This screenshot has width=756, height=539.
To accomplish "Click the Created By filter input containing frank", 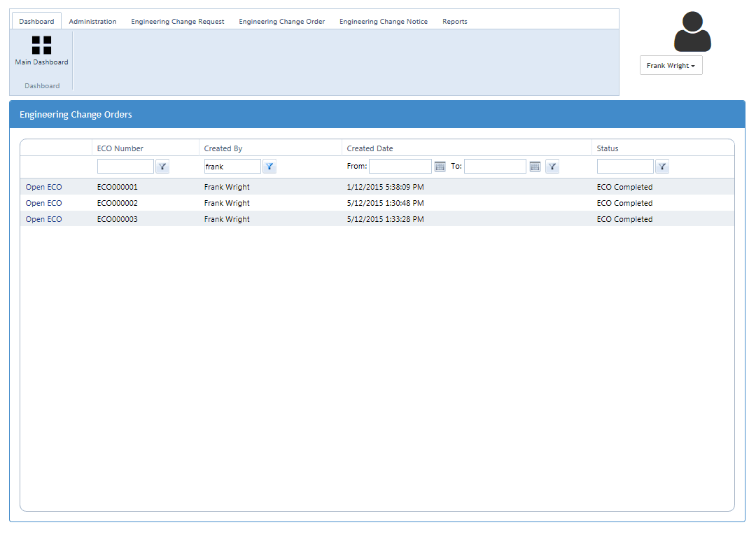I will 232,167.
